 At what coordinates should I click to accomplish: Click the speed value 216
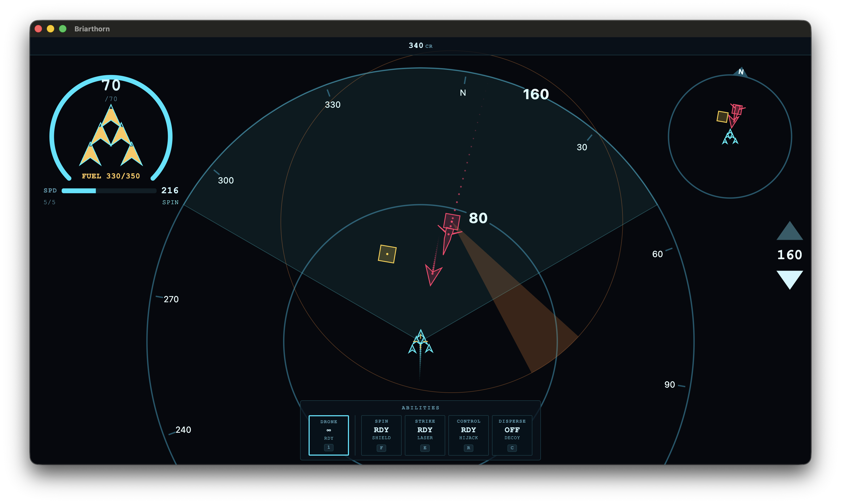pos(170,190)
